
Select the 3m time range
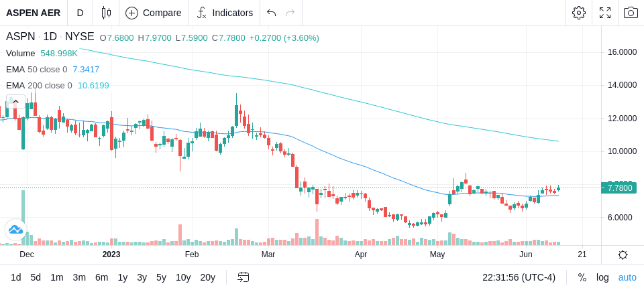pyautogui.click(x=79, y=278)
